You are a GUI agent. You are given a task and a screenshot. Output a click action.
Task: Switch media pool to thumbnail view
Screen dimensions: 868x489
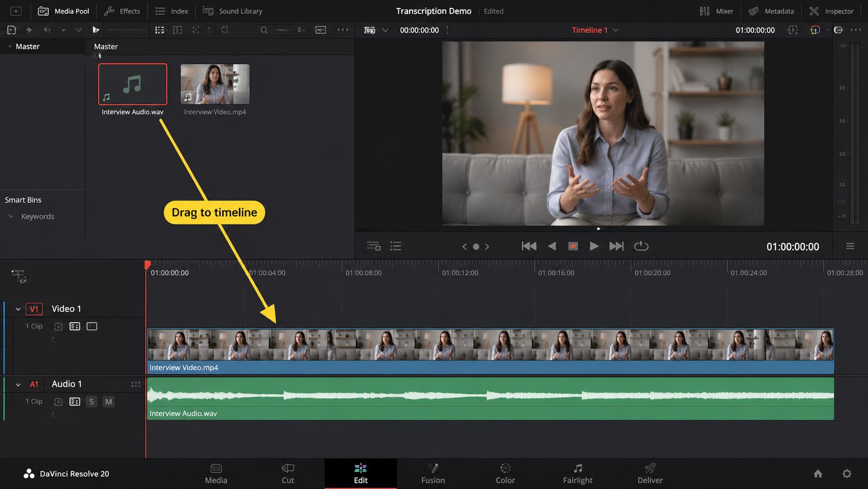tap(159, 30)
